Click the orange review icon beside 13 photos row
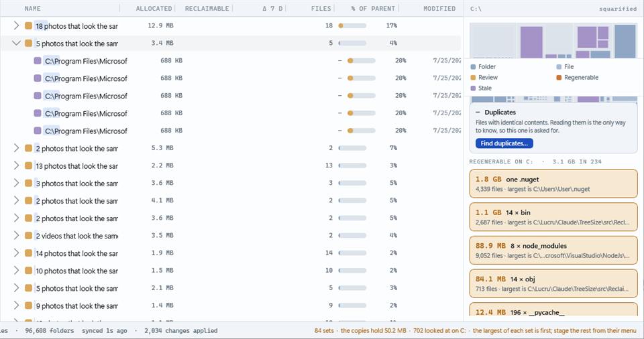Image resolution: width=644 pixels, height=339 pixels. [x=28, y=165]
